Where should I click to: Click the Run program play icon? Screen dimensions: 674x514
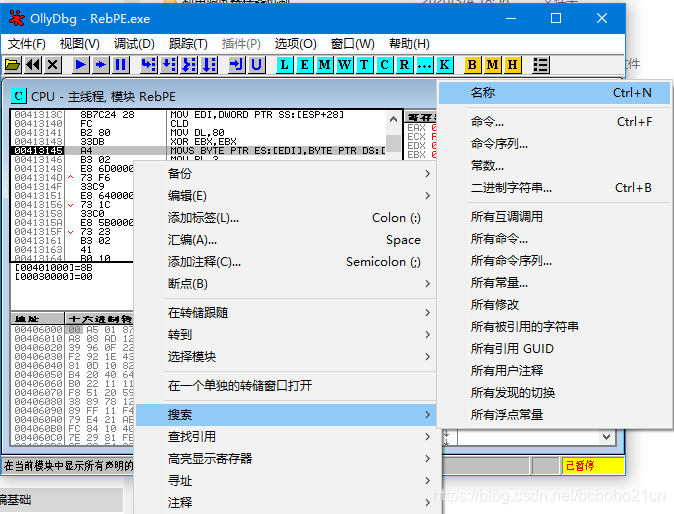(x=80, y=65)
